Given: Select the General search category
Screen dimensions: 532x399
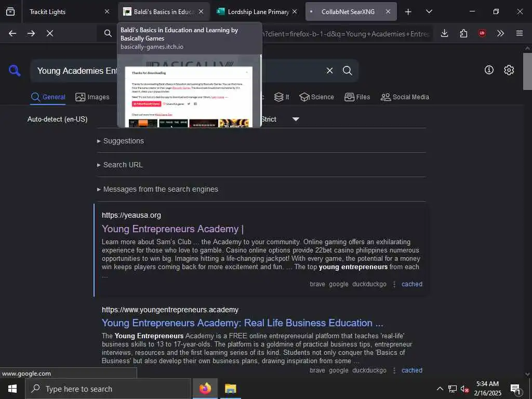Looking at the screenshot, I should coord(48,97).
